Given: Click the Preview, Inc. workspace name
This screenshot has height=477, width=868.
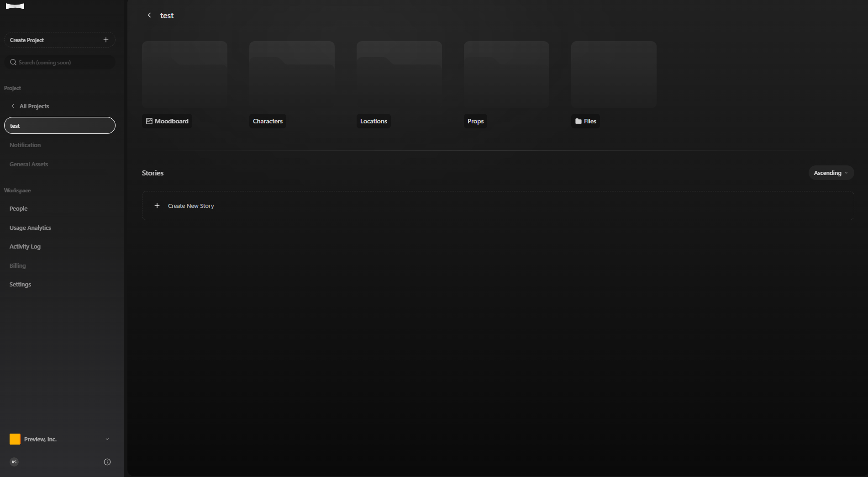Looking at the screenshot, I should click(40, 439).
